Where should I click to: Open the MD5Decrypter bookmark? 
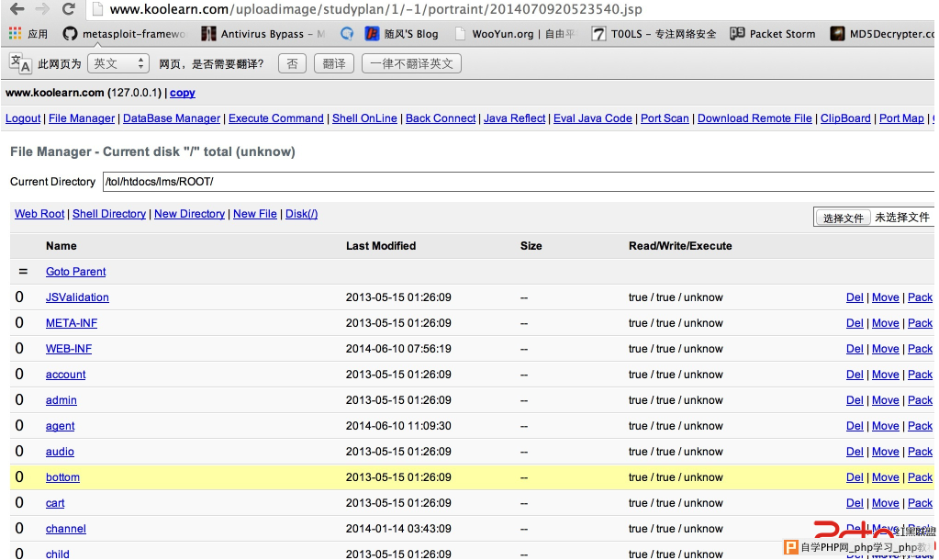[882, 34]
